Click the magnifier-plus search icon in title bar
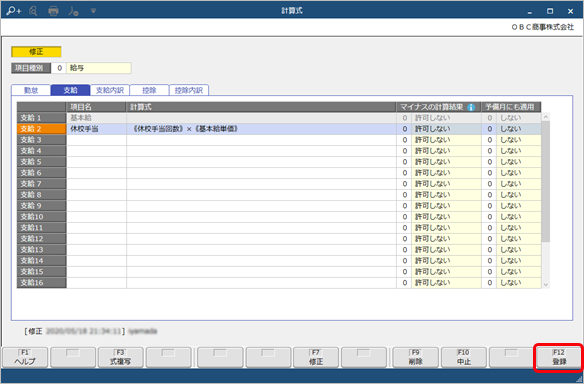 tap(14, 11)
